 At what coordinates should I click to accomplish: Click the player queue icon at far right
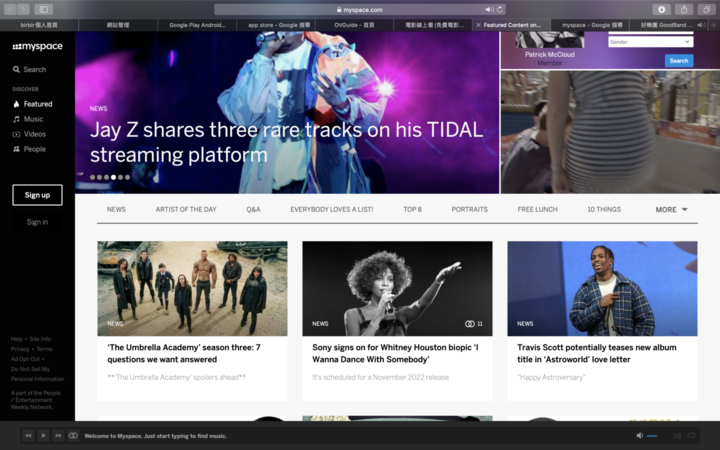[x=692, y=435]
